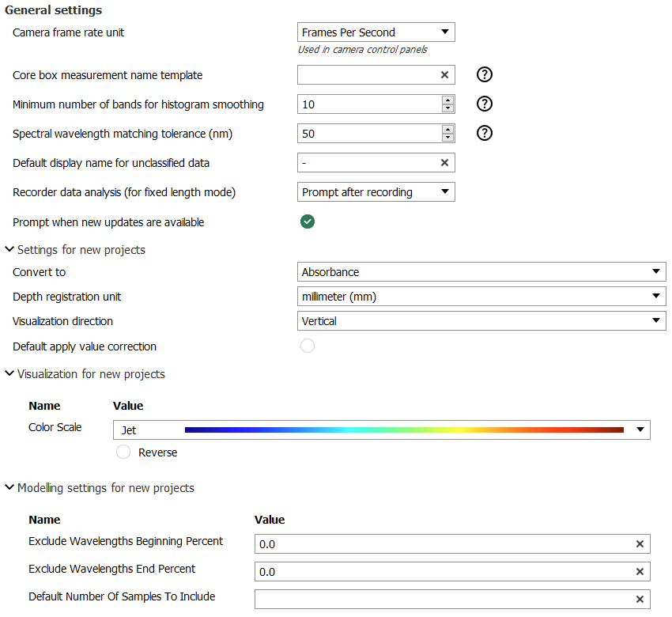Click 'Used in camera control panels' hint text
Viewport: 672px width, 617px height.
click(363, 49)
